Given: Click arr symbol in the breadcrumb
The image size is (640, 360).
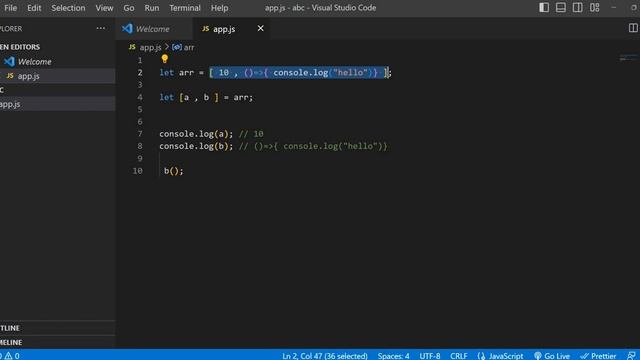Looking at the screenshot, I should (x=183, y=47).
